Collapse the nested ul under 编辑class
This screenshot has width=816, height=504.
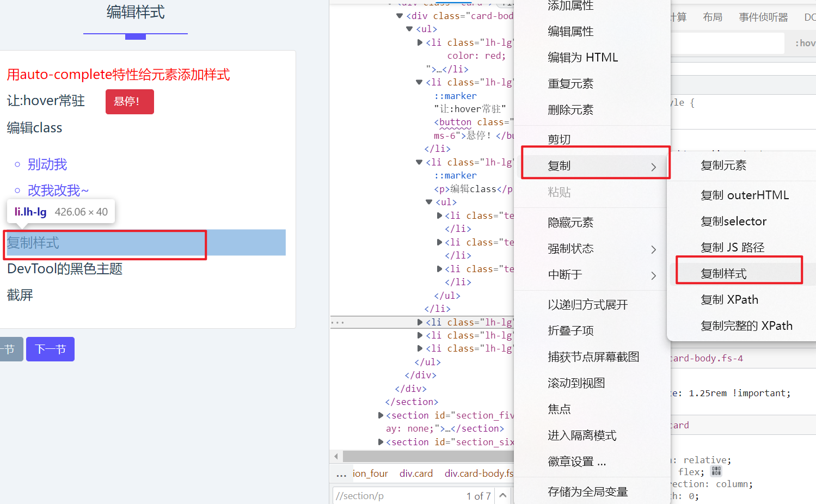[429, 202]
